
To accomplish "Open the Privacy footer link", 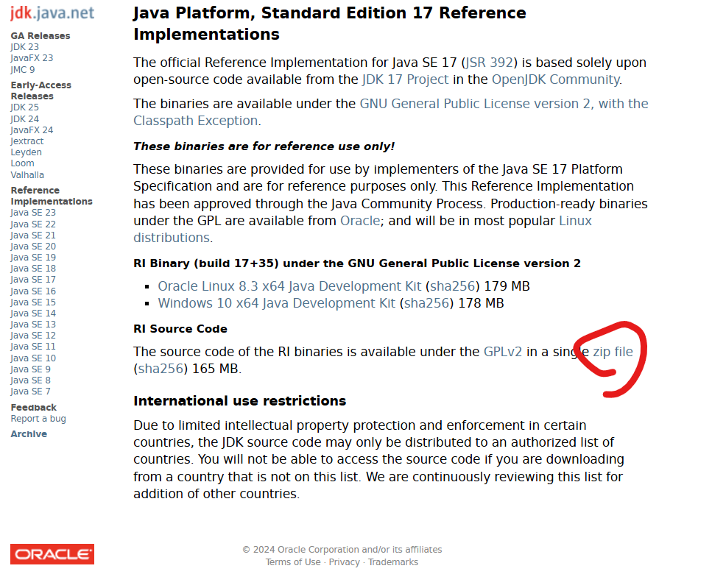I will coord(344,562).
